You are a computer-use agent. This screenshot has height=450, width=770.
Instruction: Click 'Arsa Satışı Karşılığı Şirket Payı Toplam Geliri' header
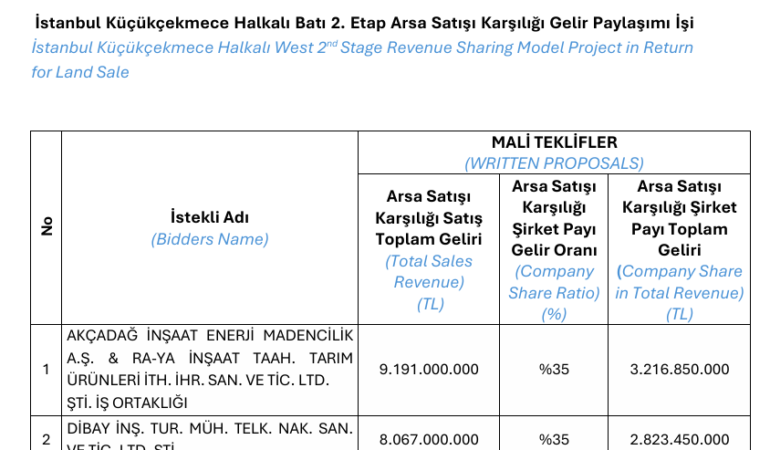click(679, 218)
